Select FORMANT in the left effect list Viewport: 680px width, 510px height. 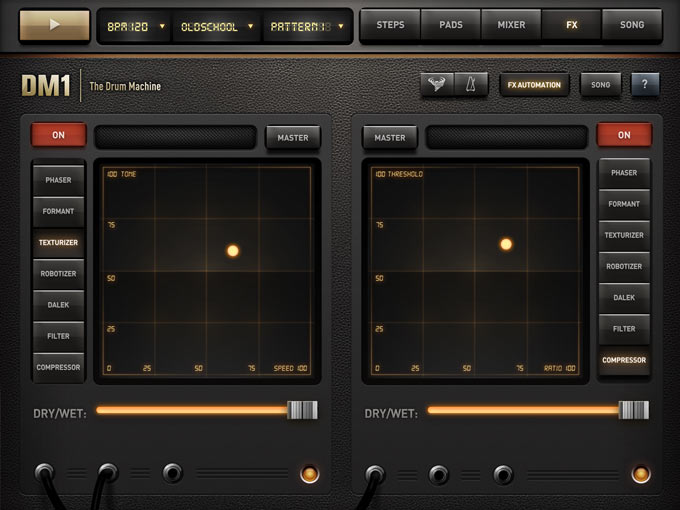click(x=59, y=211)
